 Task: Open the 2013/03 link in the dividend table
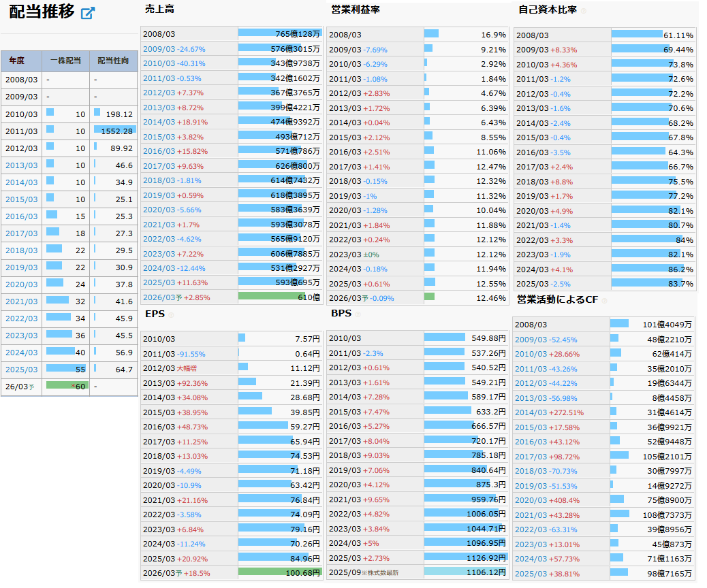point(21,165)
